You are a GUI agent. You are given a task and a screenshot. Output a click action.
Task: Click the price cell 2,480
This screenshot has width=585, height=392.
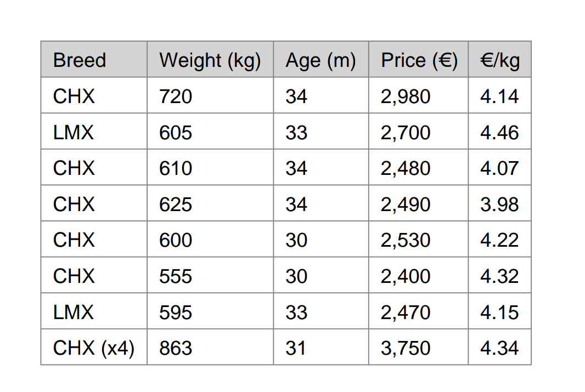418,167
